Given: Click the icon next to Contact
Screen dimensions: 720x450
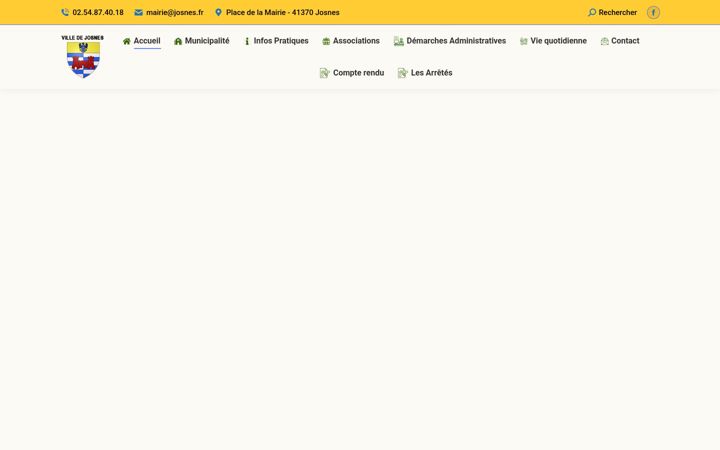Looking at the screenshot, I should (x=605, y=41).
